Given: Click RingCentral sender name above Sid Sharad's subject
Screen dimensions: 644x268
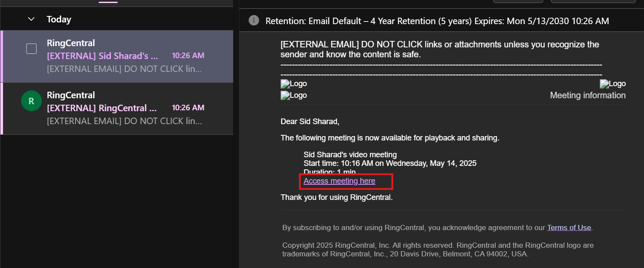Looking at the screenshot, I should pyautogui.click(x=71, y=43).
